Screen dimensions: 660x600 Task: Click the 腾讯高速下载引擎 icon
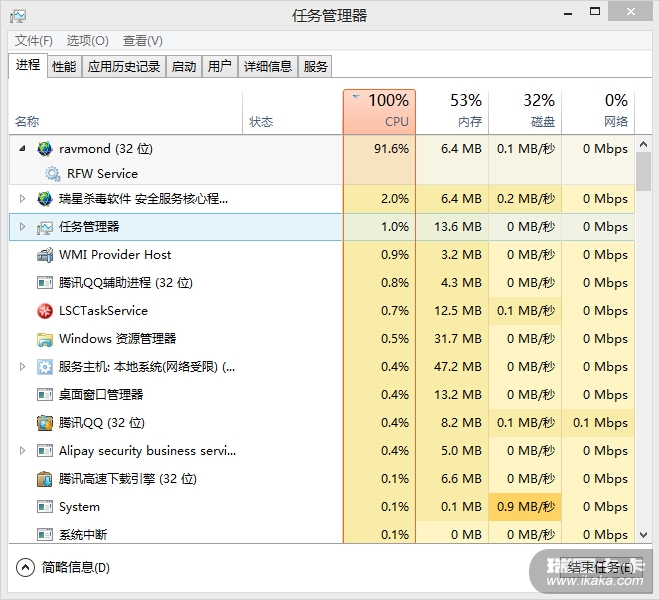tap(45, 479)
